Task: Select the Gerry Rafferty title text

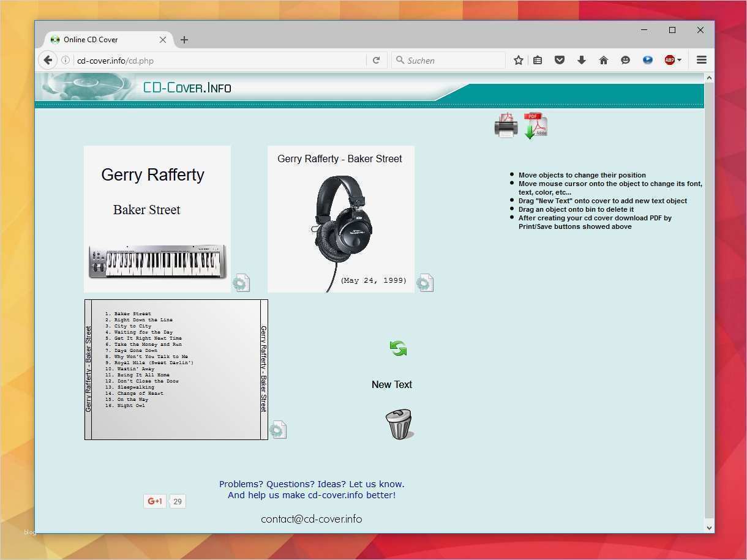Action: click(152, 174)
